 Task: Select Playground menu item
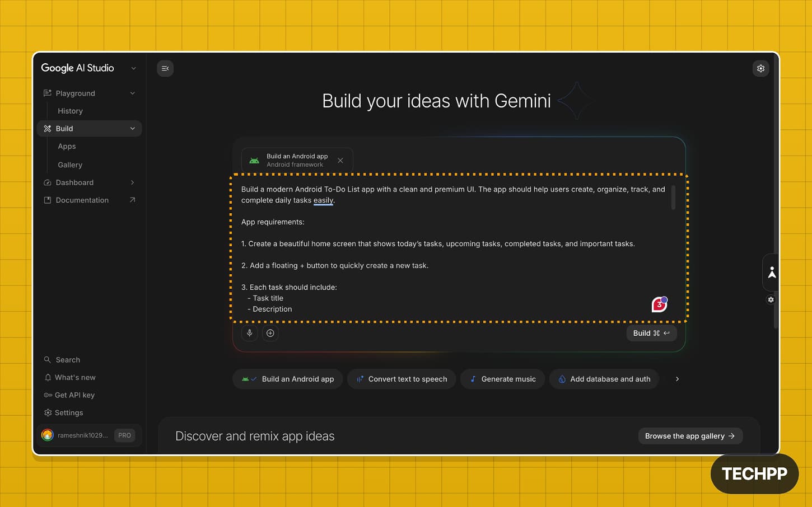[90, 93]
